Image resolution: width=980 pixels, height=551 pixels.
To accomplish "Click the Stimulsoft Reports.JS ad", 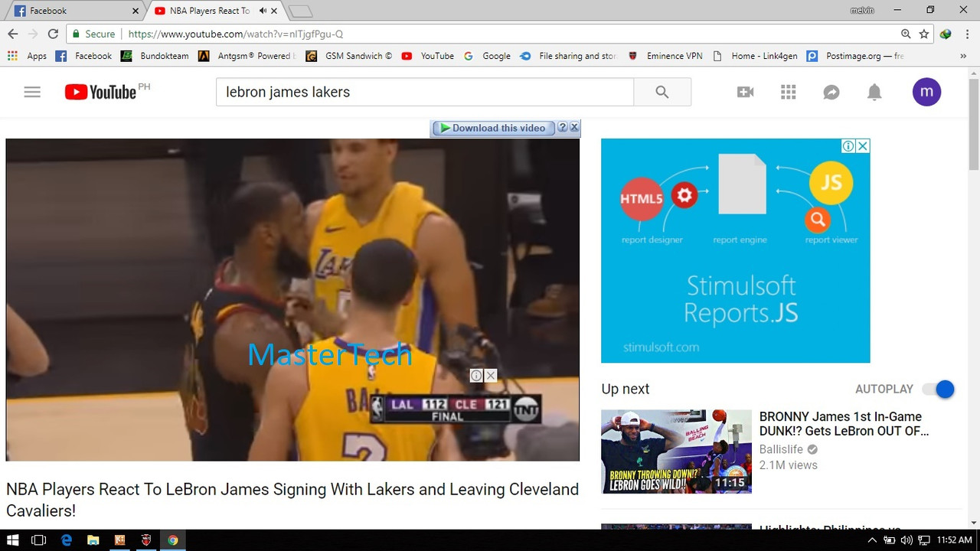I will click(x=736, y=250).
